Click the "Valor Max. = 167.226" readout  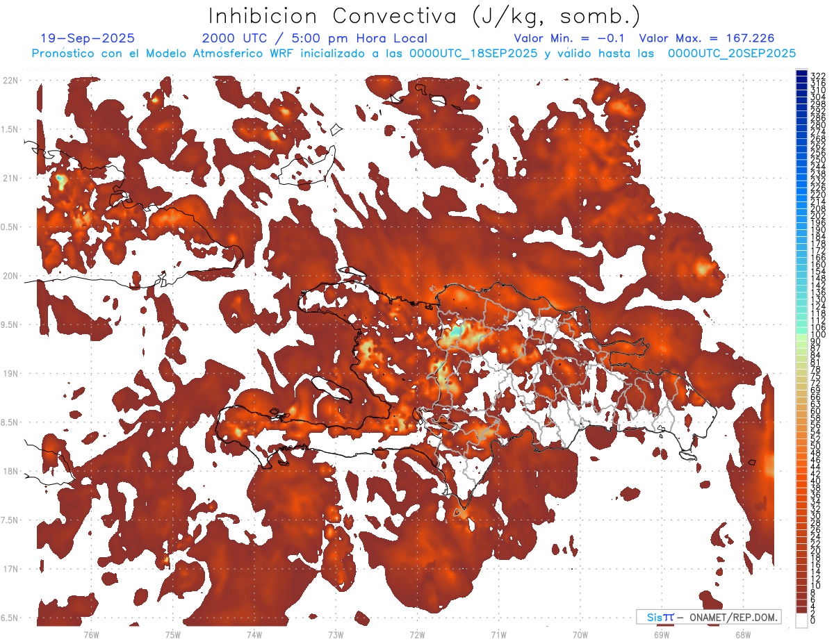pyautogui.click(x=707, y=38)
